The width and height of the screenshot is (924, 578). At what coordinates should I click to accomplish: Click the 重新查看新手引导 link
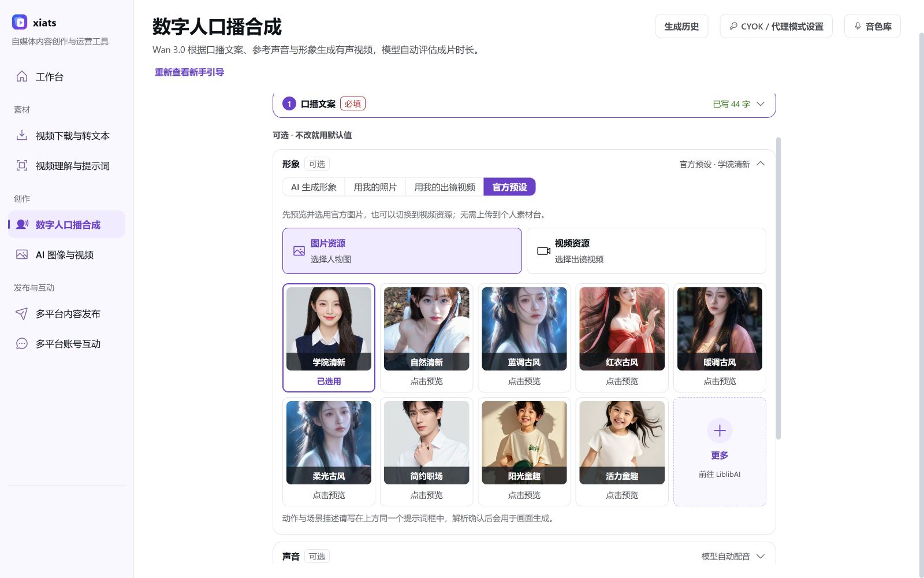point(189,72)
